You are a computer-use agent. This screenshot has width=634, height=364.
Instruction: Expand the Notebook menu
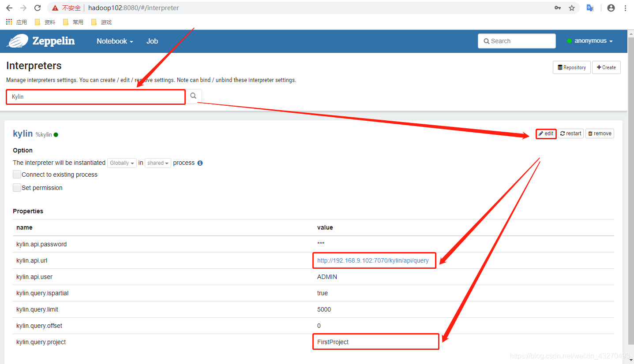coord(115,41)
